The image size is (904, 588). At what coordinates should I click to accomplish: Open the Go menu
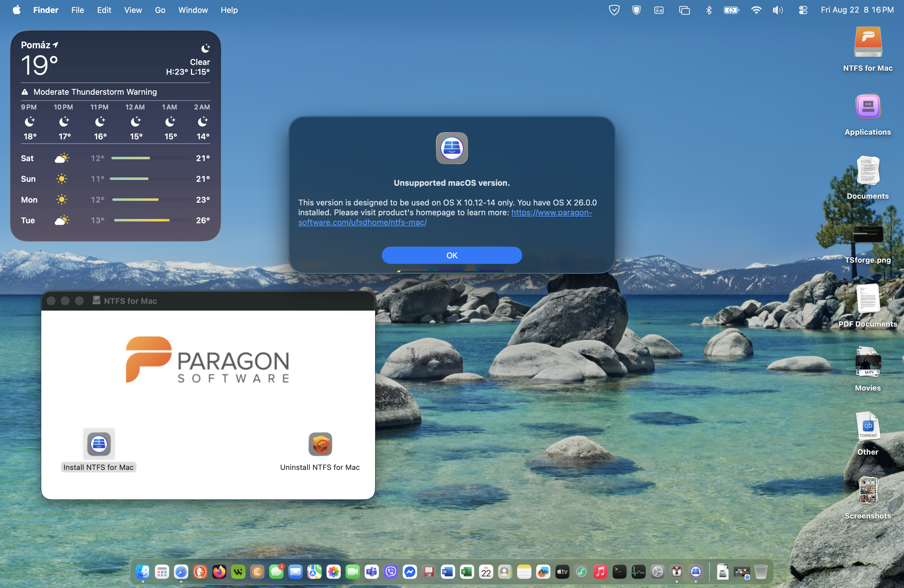160,10
